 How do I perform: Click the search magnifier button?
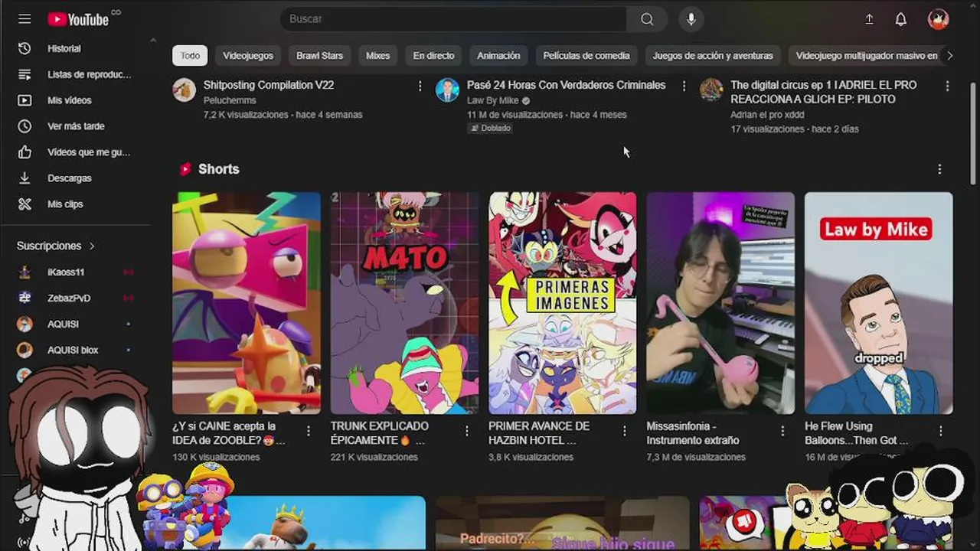coord(647,19)
